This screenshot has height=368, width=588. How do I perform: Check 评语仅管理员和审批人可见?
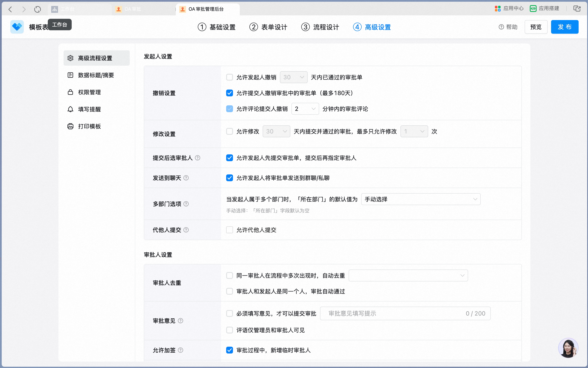coord(230,330)
